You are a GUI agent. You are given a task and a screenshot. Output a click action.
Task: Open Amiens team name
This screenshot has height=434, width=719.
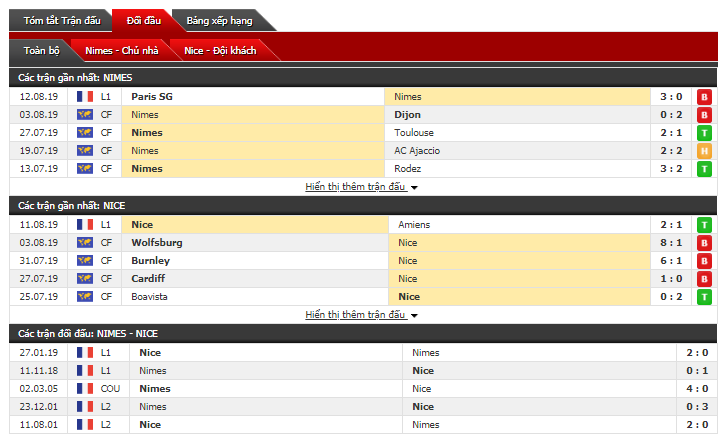click(414, 225)
